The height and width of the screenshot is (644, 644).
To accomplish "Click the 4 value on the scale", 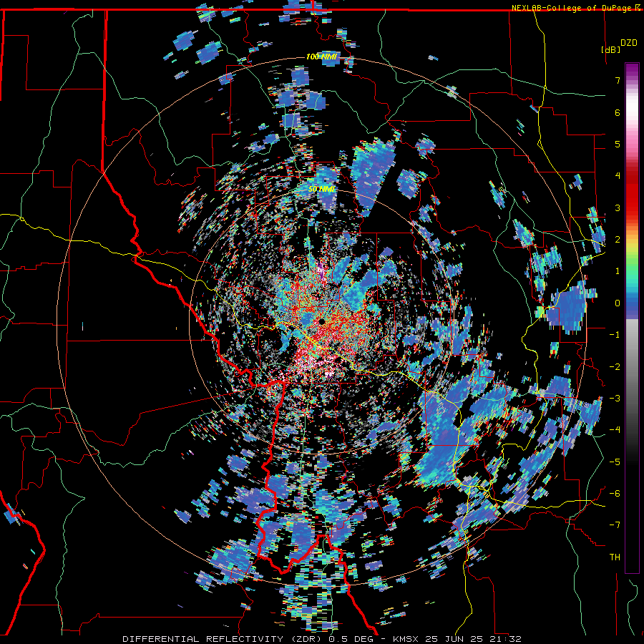I will [618, 176].
